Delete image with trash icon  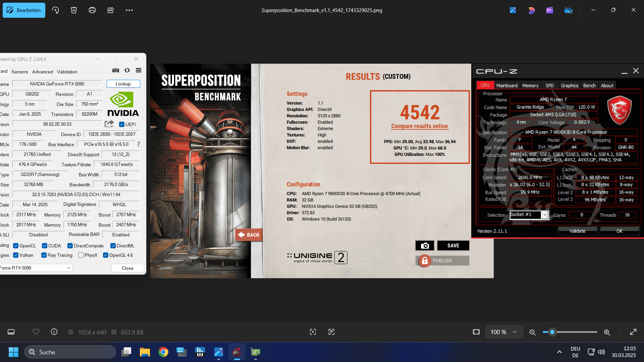click(x=74, y=10)
